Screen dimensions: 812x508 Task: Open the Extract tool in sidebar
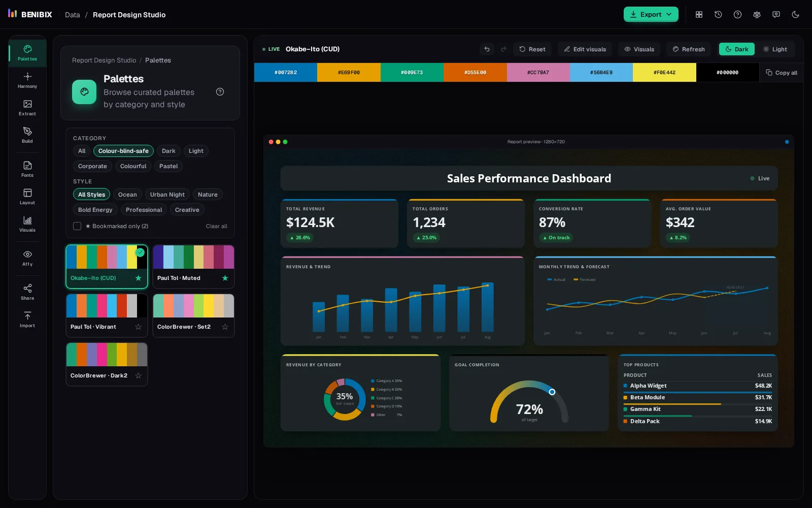tap(27, 108)
